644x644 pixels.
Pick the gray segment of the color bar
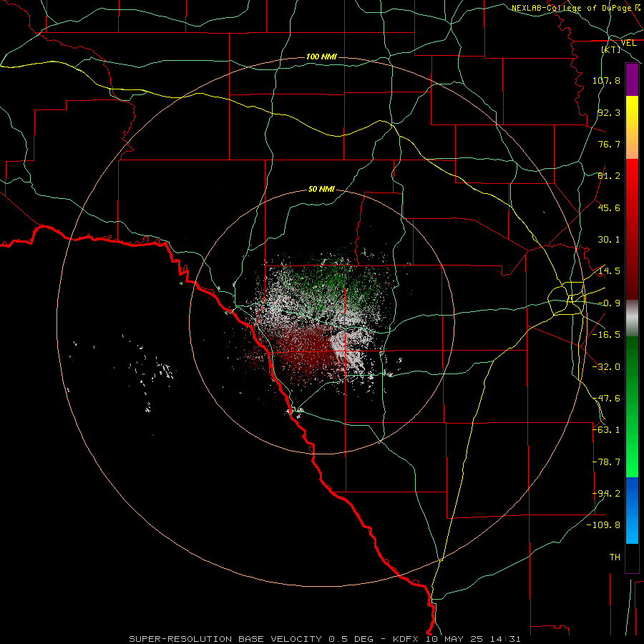632,318
